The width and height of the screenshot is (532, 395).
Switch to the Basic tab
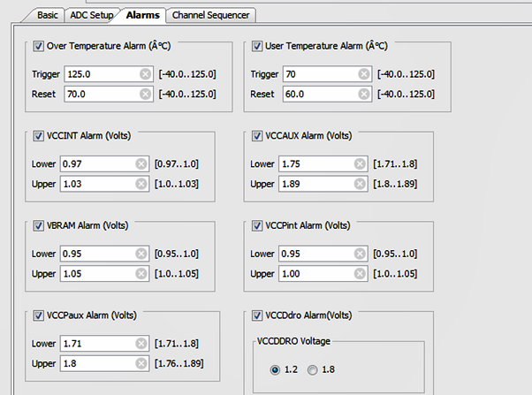[47, 15]
